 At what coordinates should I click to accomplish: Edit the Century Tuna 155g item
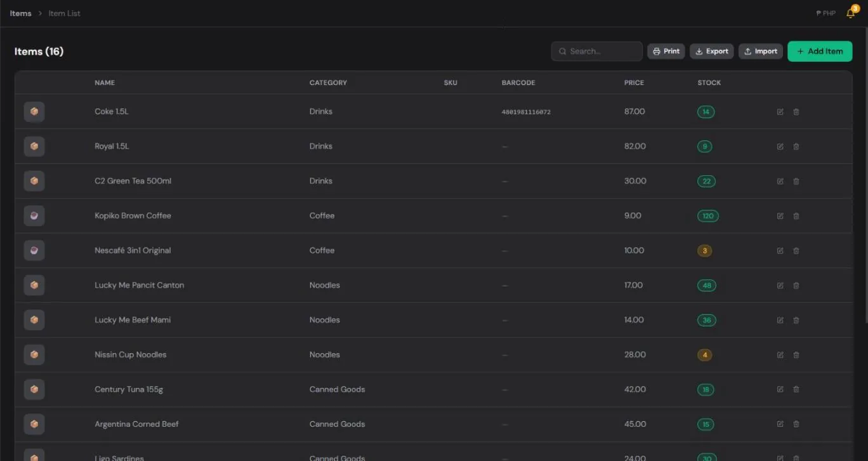tap(780, 390)
